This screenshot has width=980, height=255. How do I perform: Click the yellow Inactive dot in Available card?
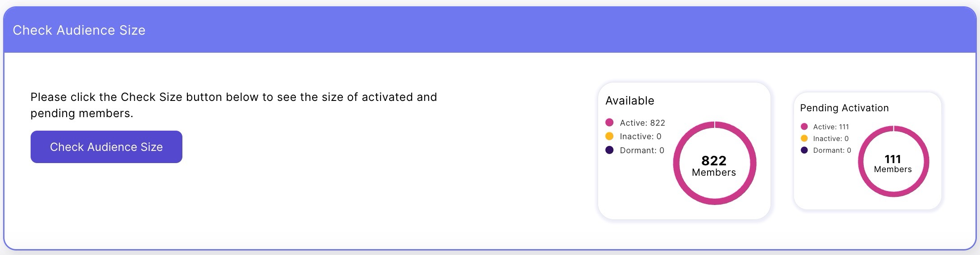pyautogui.click(x=609, y=136)
